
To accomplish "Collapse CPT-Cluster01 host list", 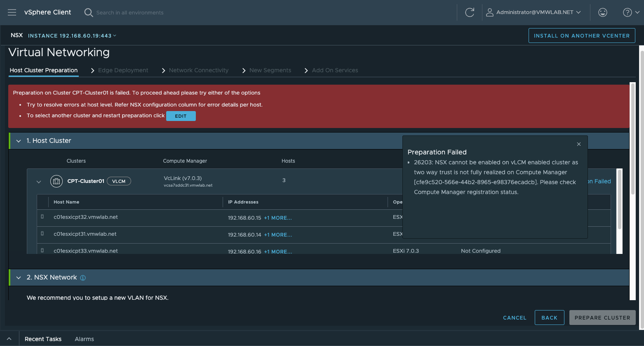I will click(x=39, y=182).
